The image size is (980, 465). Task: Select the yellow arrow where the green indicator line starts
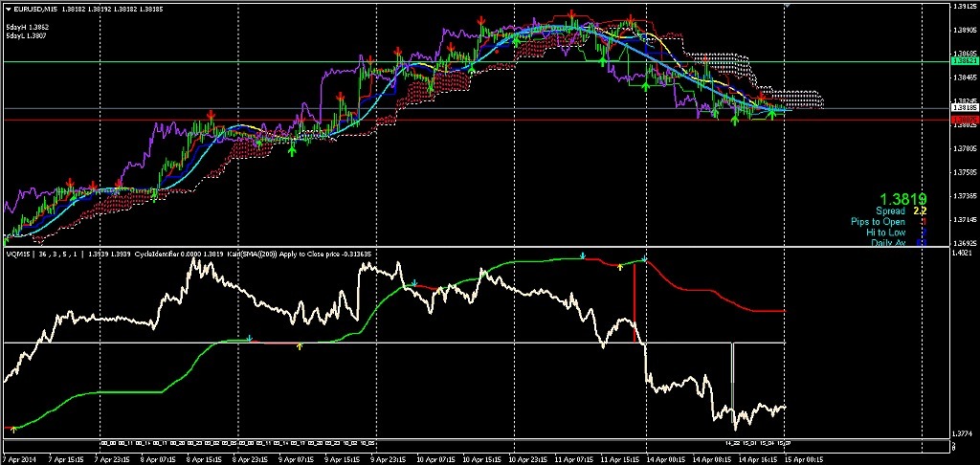coord(13,430)
